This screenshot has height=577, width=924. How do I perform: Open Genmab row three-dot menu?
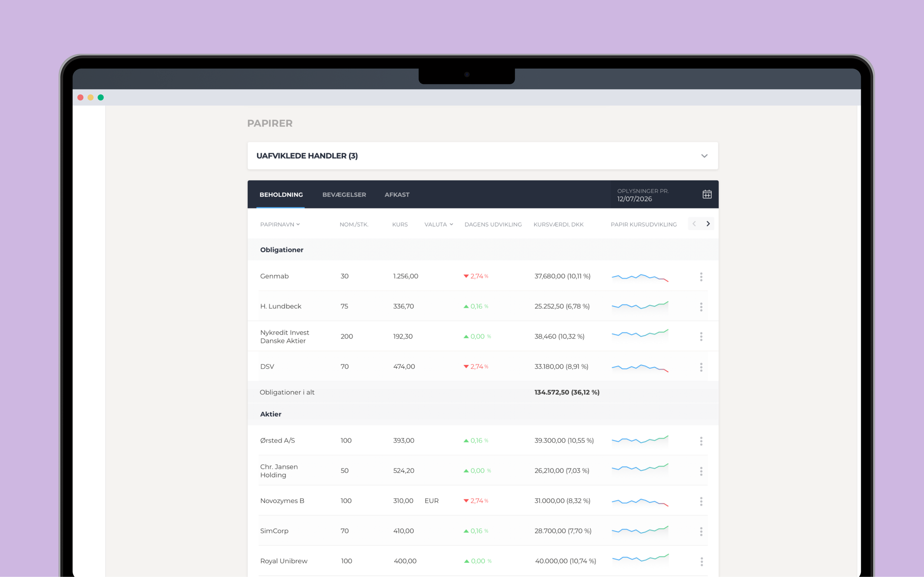click(701, 276)
